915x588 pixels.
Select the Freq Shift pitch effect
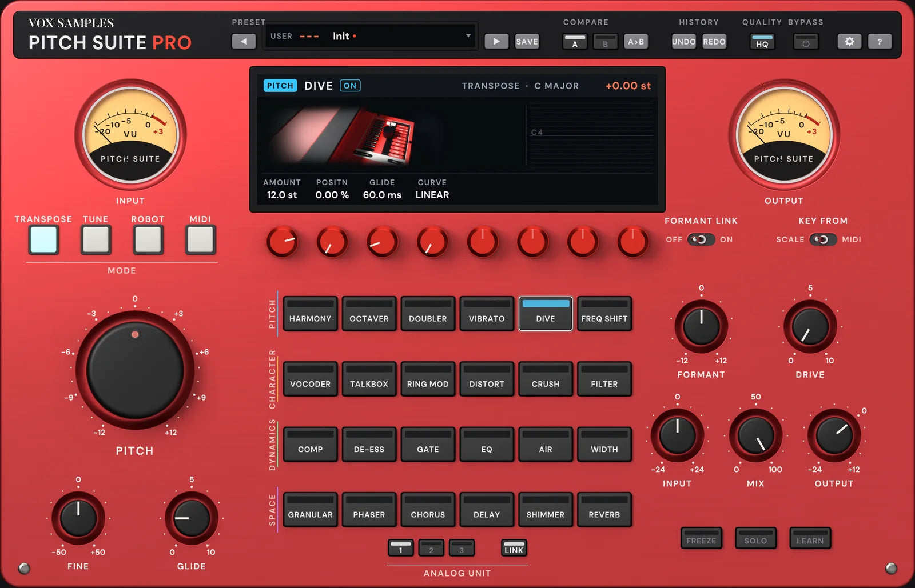[x=604, y=313]
